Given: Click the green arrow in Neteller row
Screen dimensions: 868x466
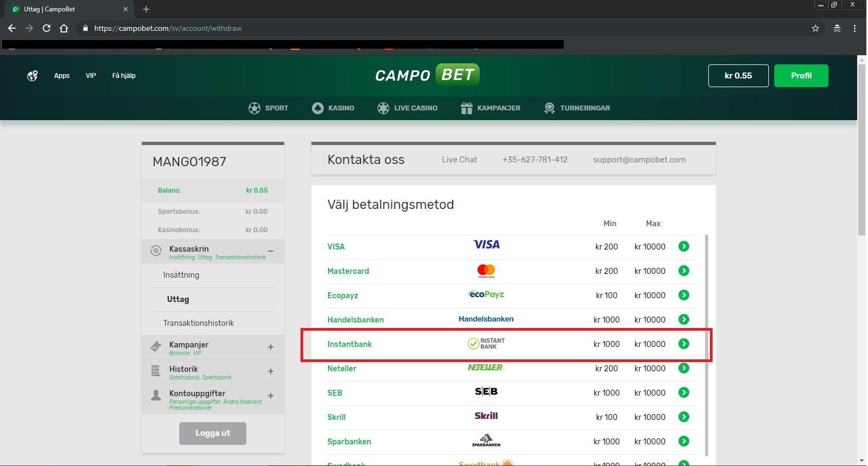Looking at the screenshot, I should click(x=684, y=368).
